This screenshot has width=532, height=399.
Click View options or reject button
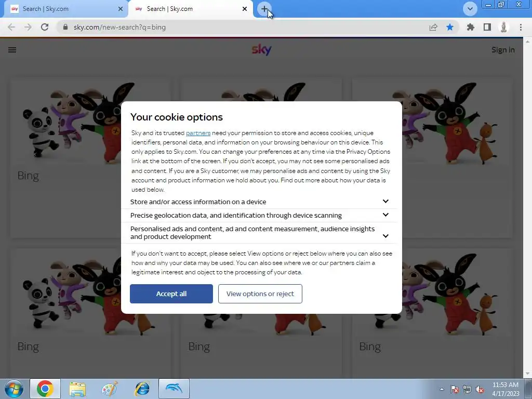tap(260, 294)
